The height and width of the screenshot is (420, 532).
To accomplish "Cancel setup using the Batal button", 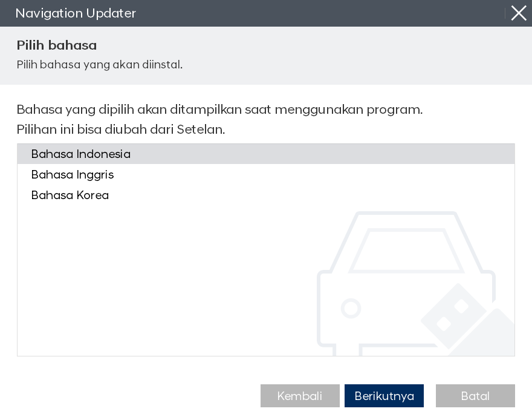I will (x=475, y=396).
